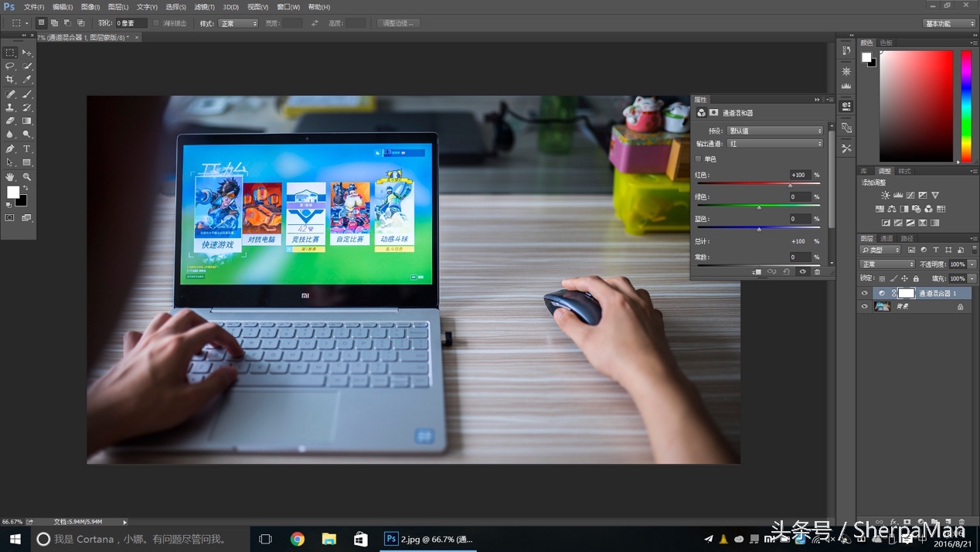This screenshot has width=980, height=552.
Task: Select the Zoom tool
Action: [27, 177]
